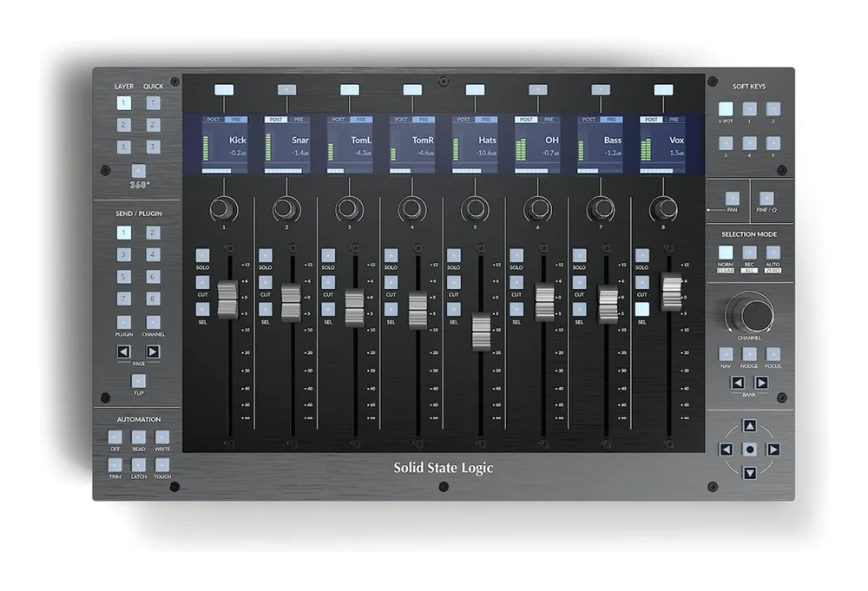This screenshot has height=591, width=868.
Task: Solo the Snar channel
Action: [x=265, y=255]
